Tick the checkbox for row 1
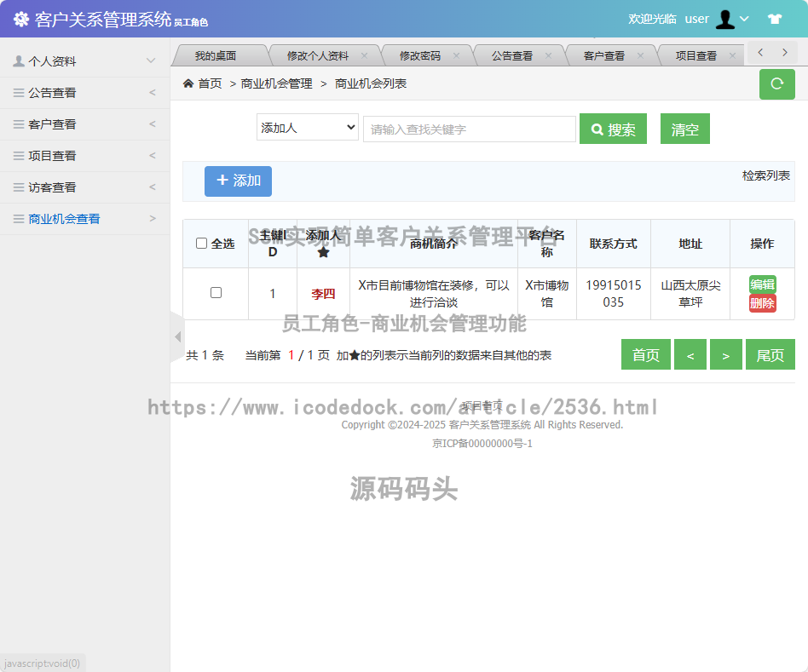The image size is (808, 672). click(x=216, y=292)
